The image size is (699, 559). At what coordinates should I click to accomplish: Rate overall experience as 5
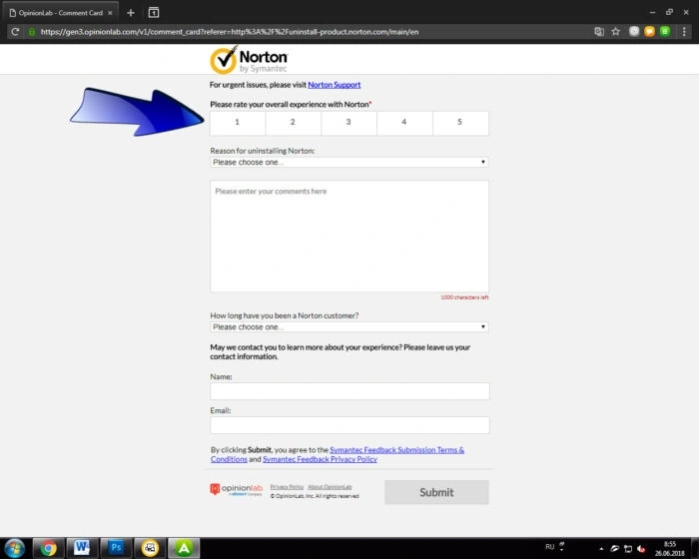(x=460, y=123)
